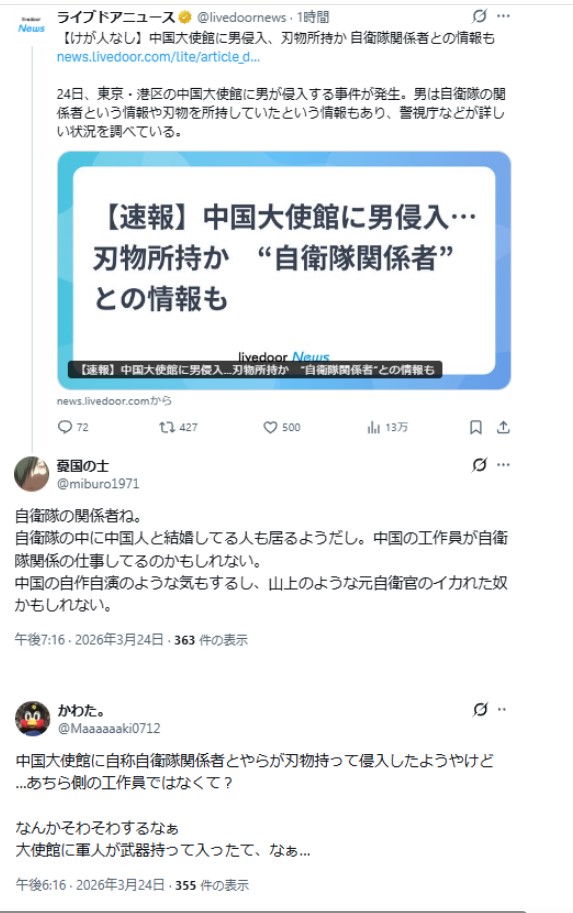Viewport: 573px width, 913px height.
Task: Click the 速報 article preview card
Action: [x=284, y=271]
